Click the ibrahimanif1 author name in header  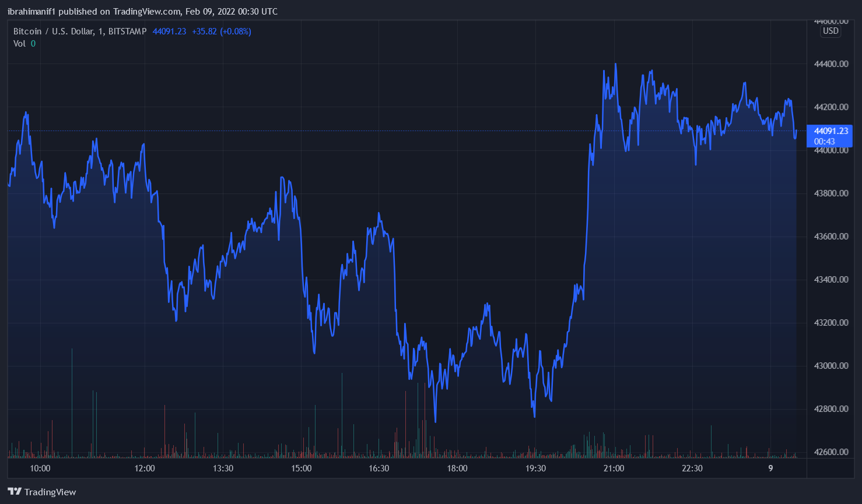coord(31,12)
